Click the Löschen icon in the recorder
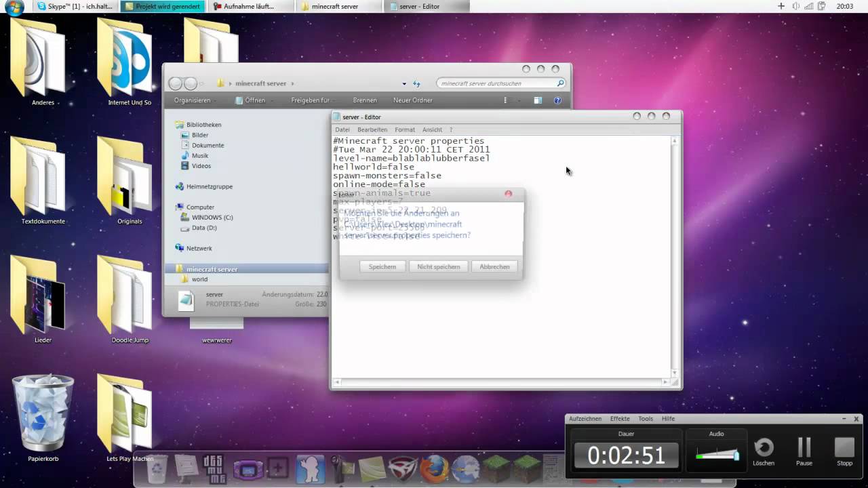 764,448
